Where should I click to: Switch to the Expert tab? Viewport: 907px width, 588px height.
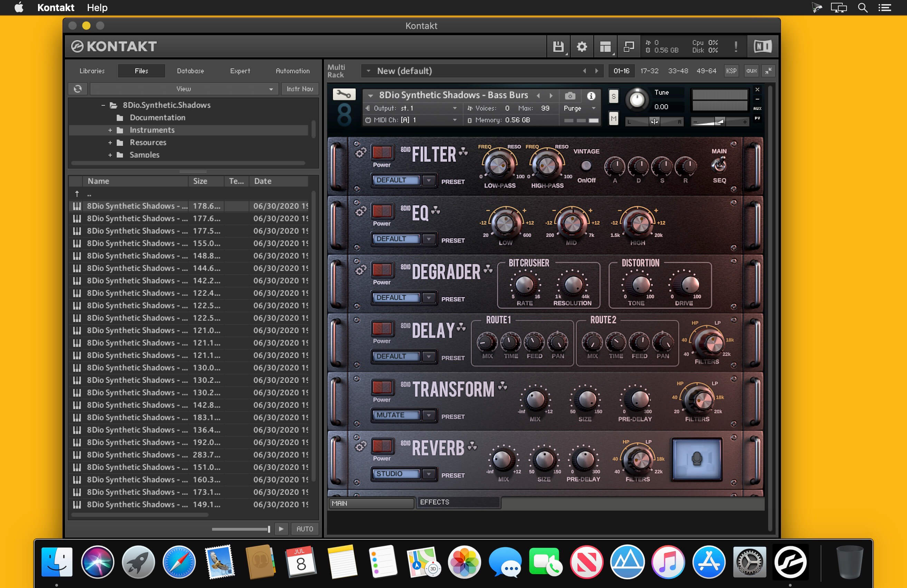point(240,71)
